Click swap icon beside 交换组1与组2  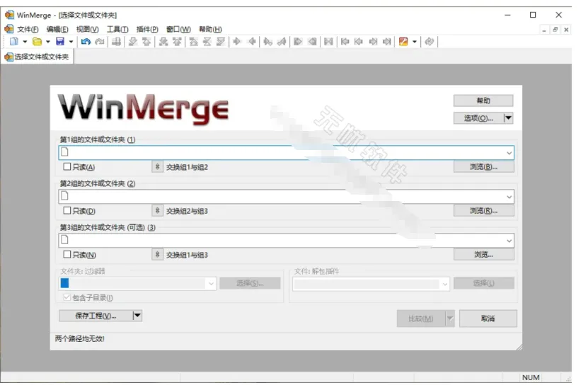click(x=158, y=166)
